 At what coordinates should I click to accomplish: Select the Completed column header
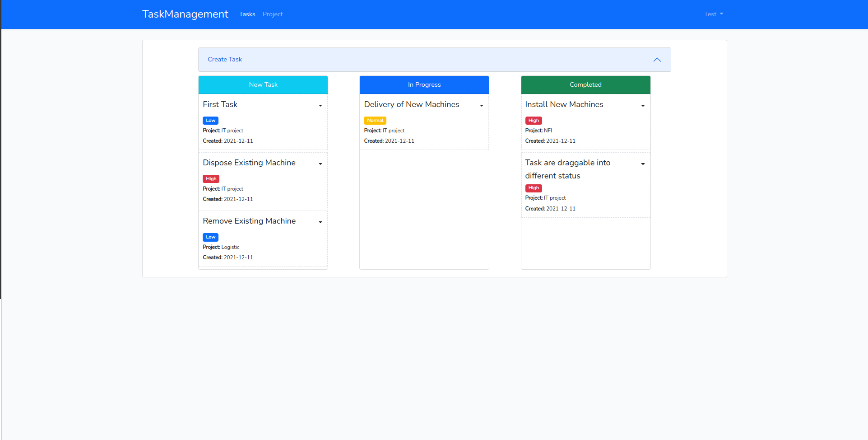[x=585, y=84]
